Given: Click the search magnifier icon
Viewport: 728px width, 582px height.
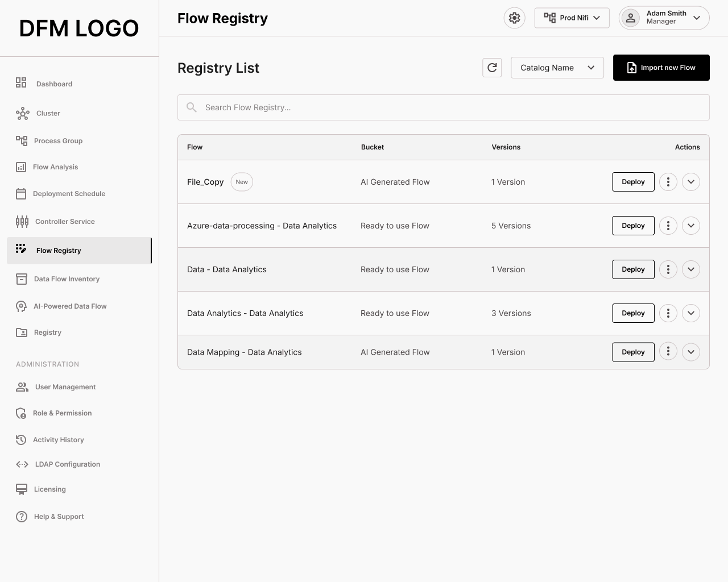Looking at the screenshot, I should pyautogui.click(x=192, y=107).
